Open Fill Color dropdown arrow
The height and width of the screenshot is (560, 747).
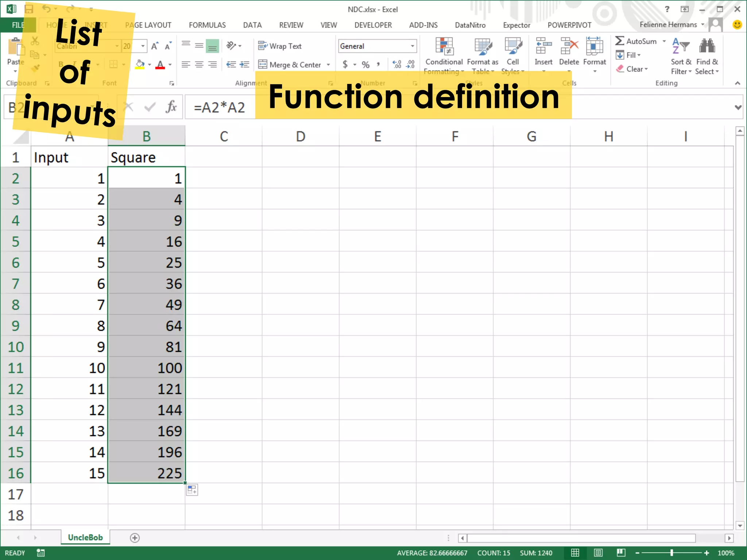pyautogui.click(x=149, y=65)
